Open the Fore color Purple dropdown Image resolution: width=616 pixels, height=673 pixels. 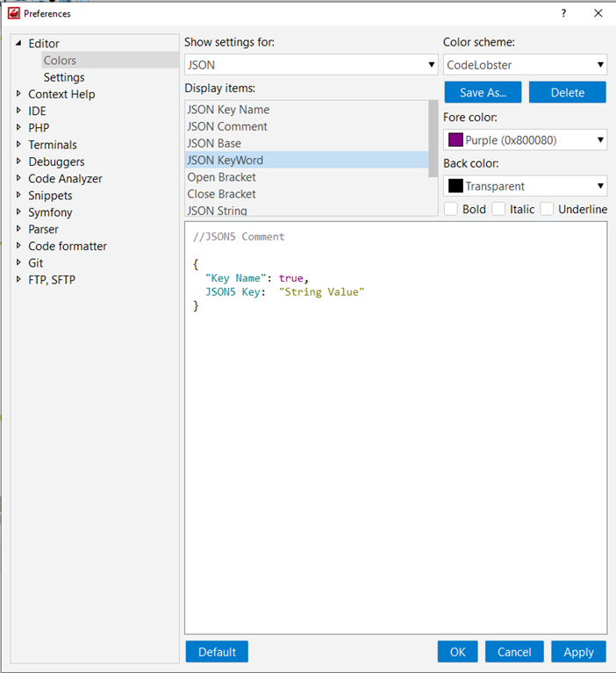point(525,140)
